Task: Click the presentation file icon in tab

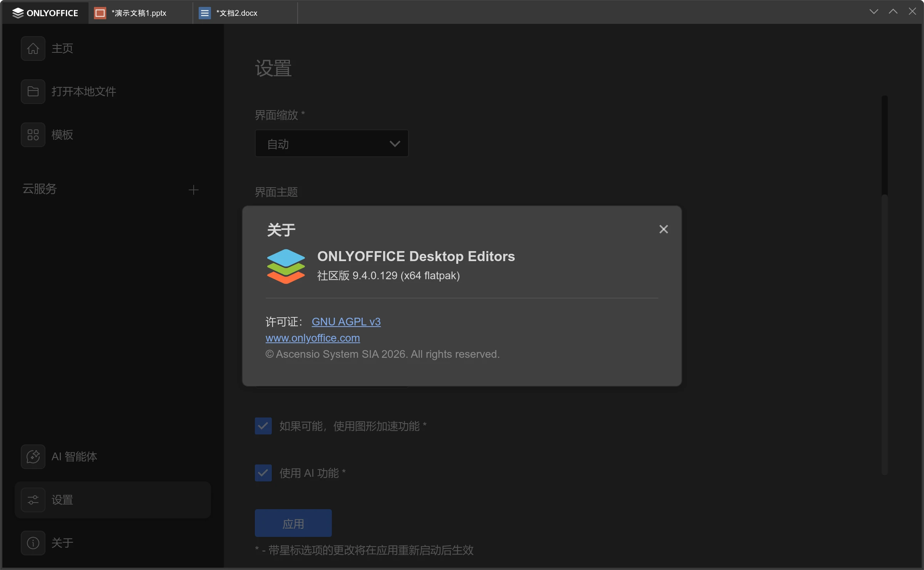Action: [x=100, y=13]
